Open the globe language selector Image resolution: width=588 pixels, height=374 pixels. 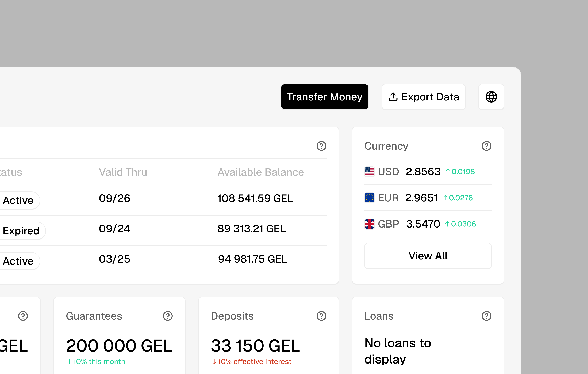491,97
